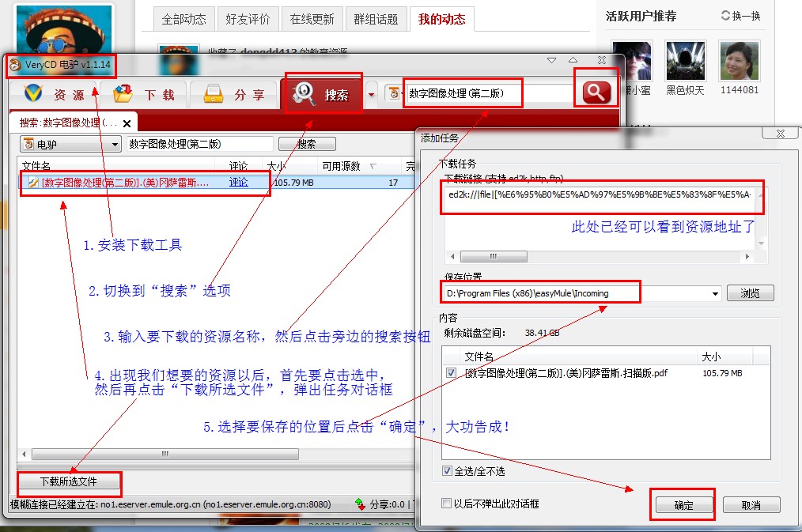This screenshot has width=802, height=532.
Task: Switch to the 下载 (Download) tab
Action: 144,95
